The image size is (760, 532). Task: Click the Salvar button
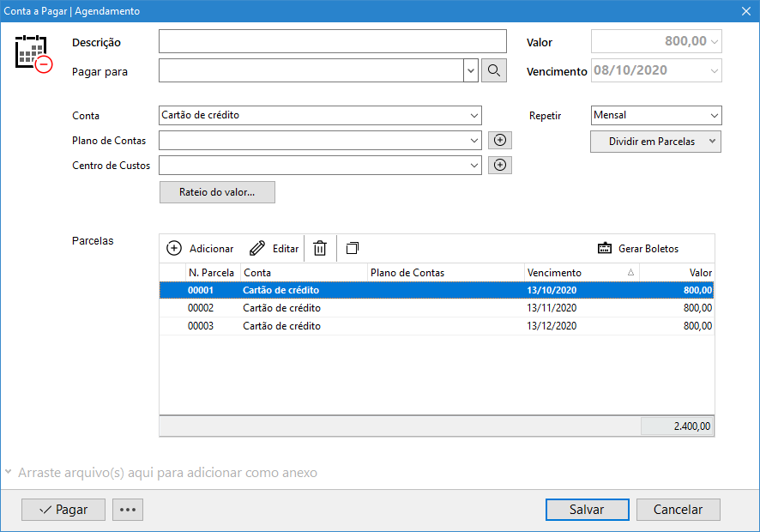click(x=587, y=510)
